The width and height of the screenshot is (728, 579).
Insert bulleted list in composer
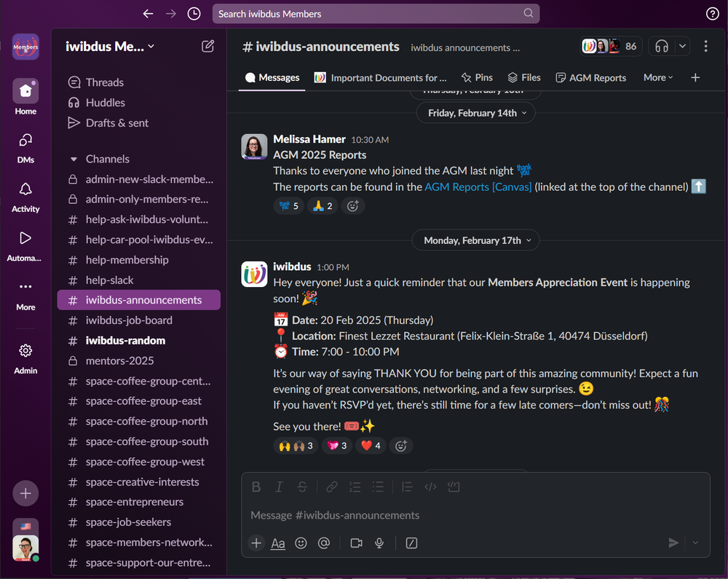pos(378,487)
